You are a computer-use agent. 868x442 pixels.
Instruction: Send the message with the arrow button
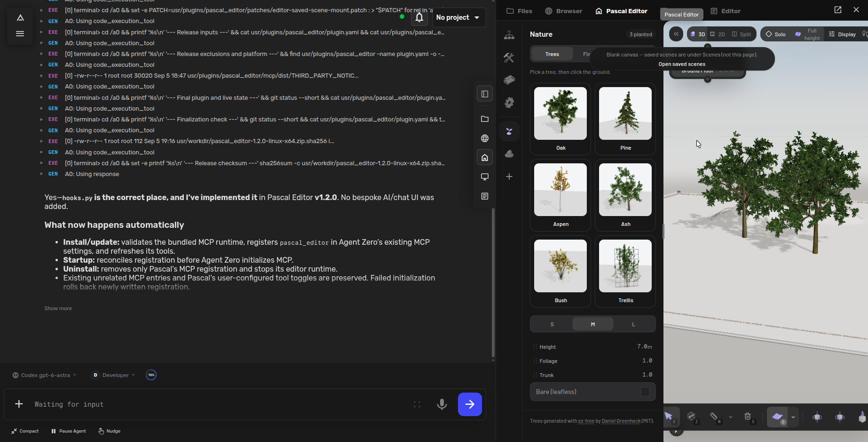(470, 404)
